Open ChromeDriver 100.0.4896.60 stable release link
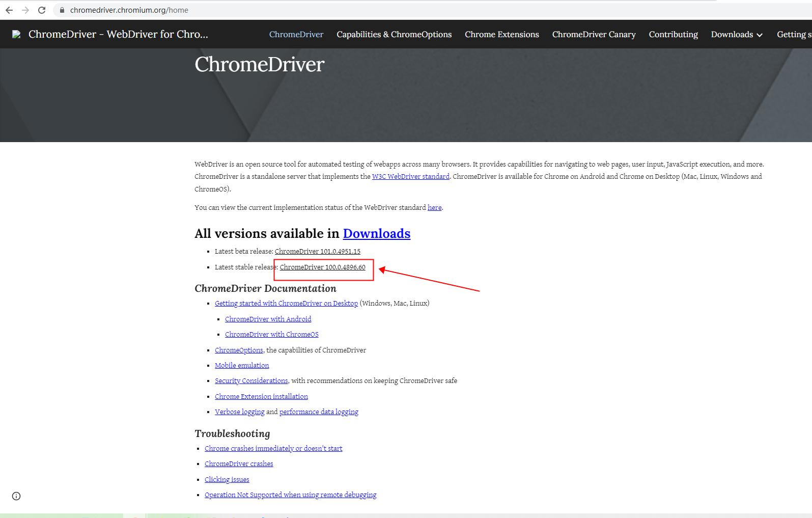This screenshot has height=518, width=812. [323, 267]
